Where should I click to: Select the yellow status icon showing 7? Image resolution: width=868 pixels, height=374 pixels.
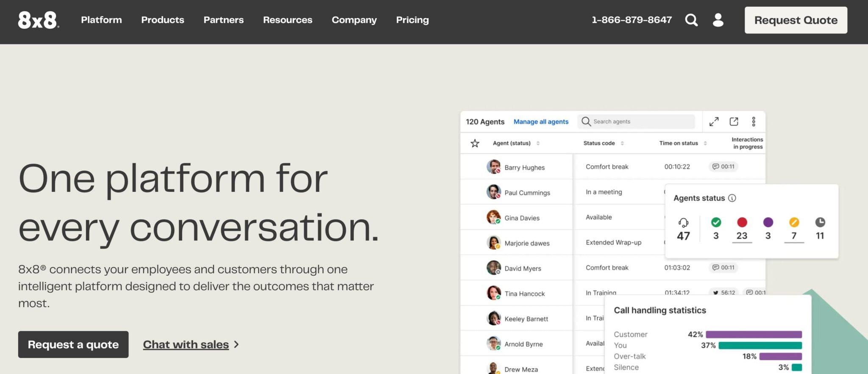click(x=794, y=222)
